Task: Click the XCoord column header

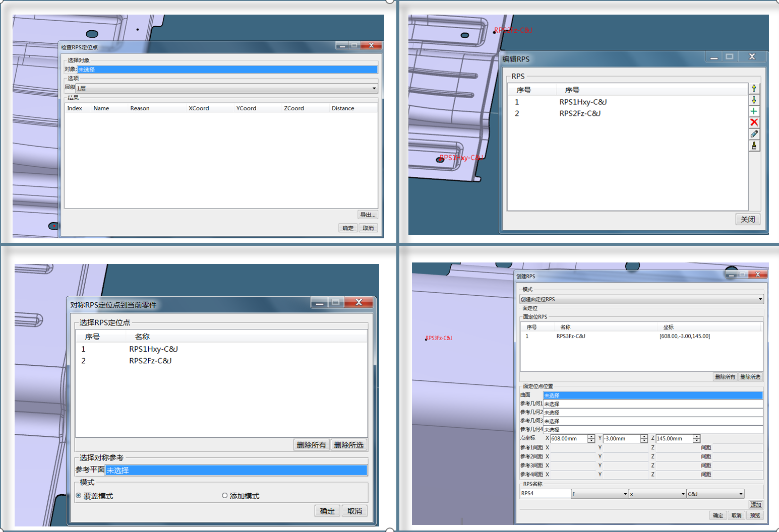Action: [199, 108]
